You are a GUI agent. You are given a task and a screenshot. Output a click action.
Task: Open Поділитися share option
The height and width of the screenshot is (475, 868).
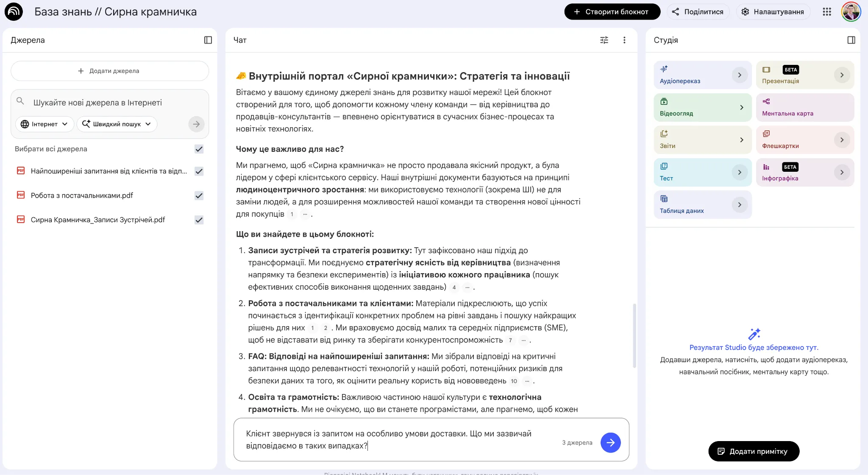[x=698, y=12]
